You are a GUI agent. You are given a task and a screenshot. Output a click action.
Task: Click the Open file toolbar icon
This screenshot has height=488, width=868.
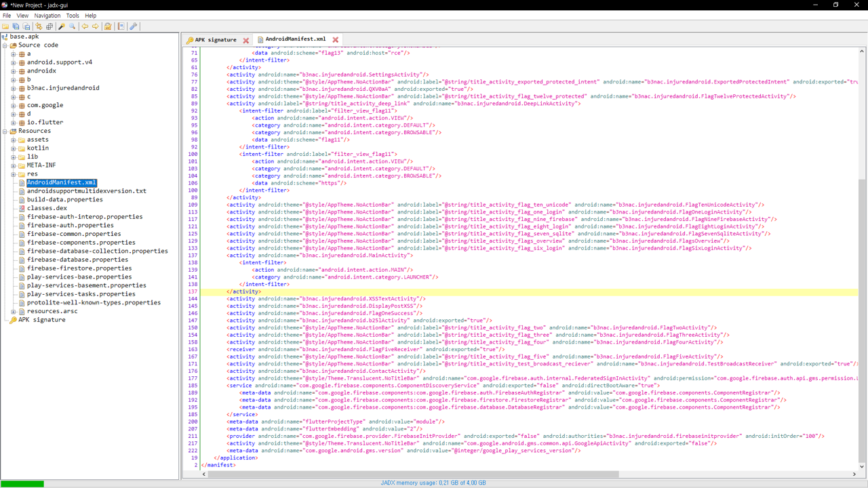coord(5,26)
